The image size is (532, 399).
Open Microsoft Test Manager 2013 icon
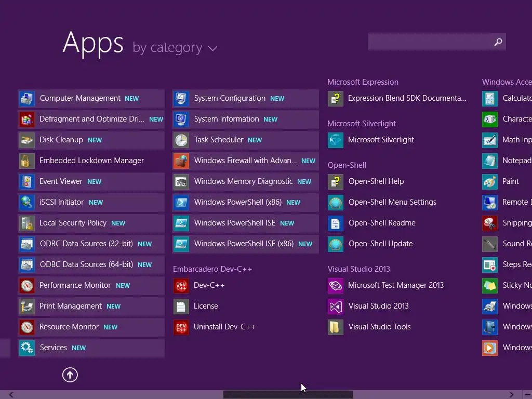click(336, 286)
